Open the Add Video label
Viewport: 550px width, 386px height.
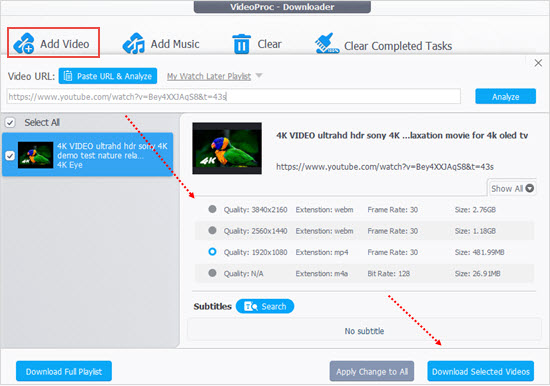(65, 44)
